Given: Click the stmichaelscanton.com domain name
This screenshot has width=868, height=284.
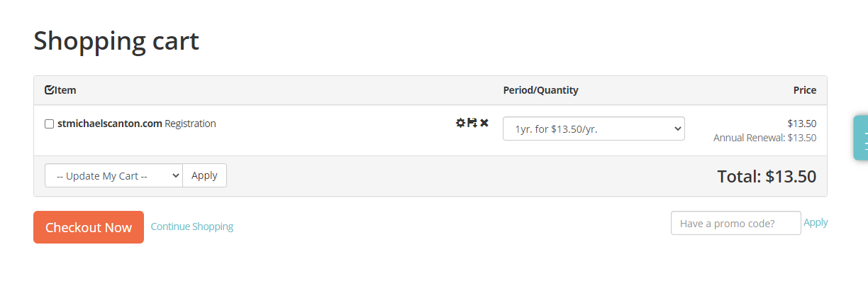Looking at the screenshot, I should (x=110, y=124).
